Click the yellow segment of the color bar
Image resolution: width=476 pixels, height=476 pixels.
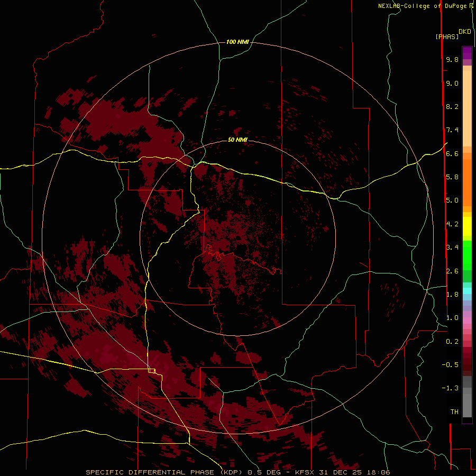[x=467, y=226]
